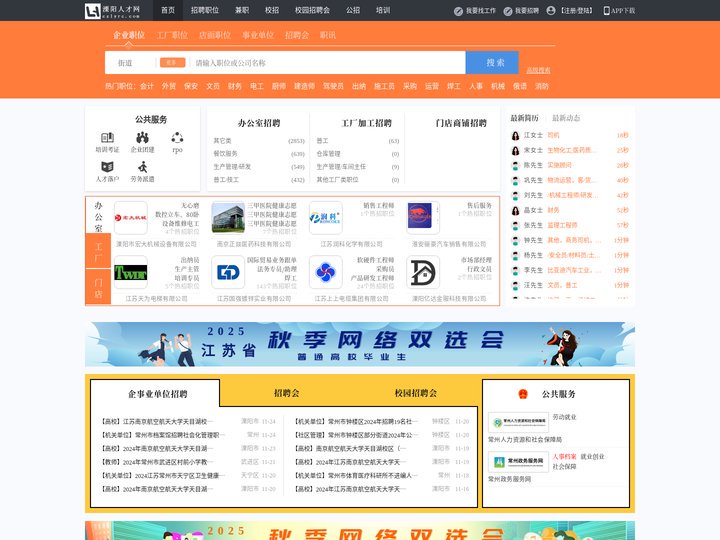This screenshot has height=540, width=720.
Task: Open 校招 in the top navigation
Action: tap(272, 10)
